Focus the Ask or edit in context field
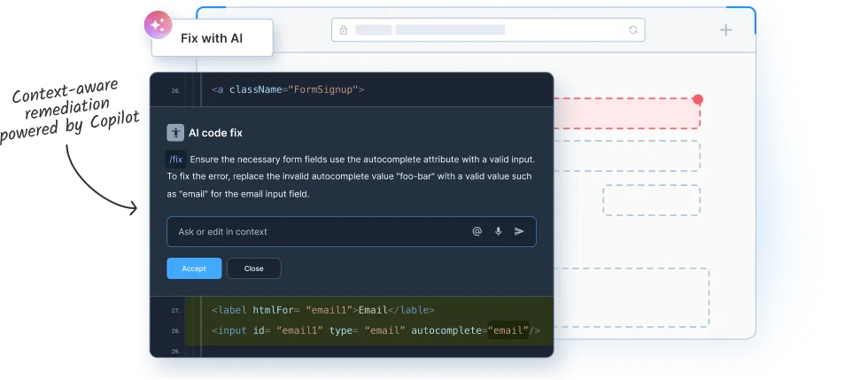The height and width of the screenshot is (380, 868). tap(352, 231)
